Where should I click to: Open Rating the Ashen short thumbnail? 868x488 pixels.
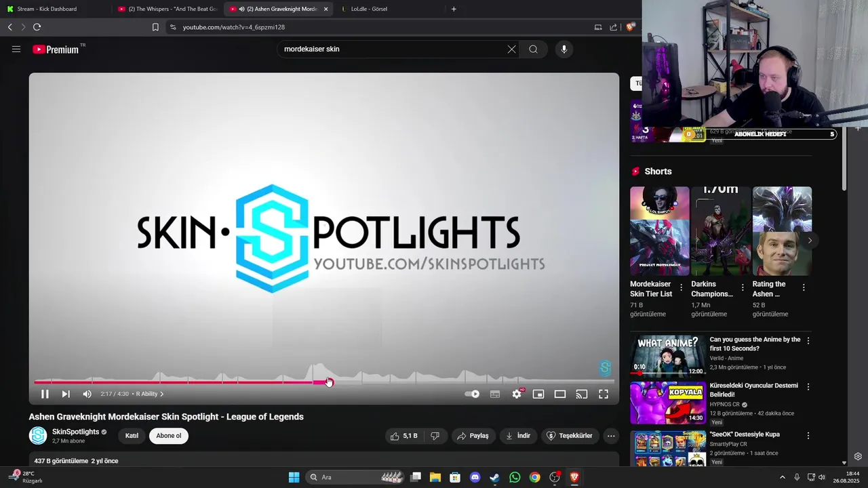tap(782, 231)
